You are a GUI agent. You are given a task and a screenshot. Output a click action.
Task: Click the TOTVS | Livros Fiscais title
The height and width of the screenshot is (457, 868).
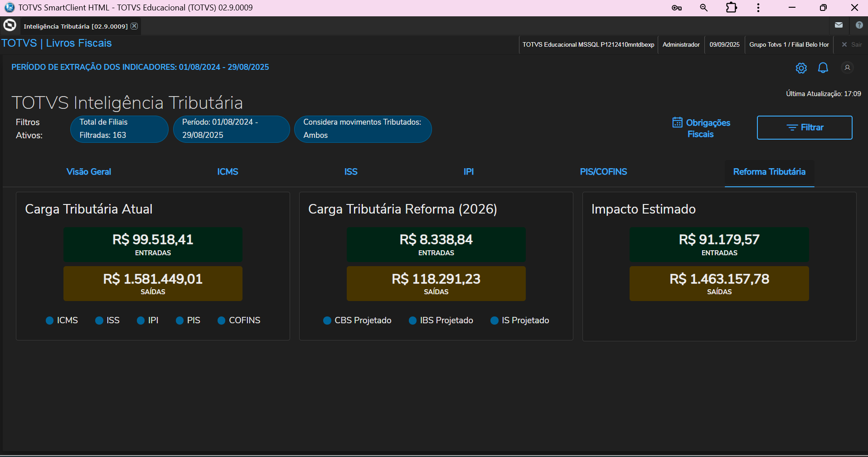click(57, 43)
